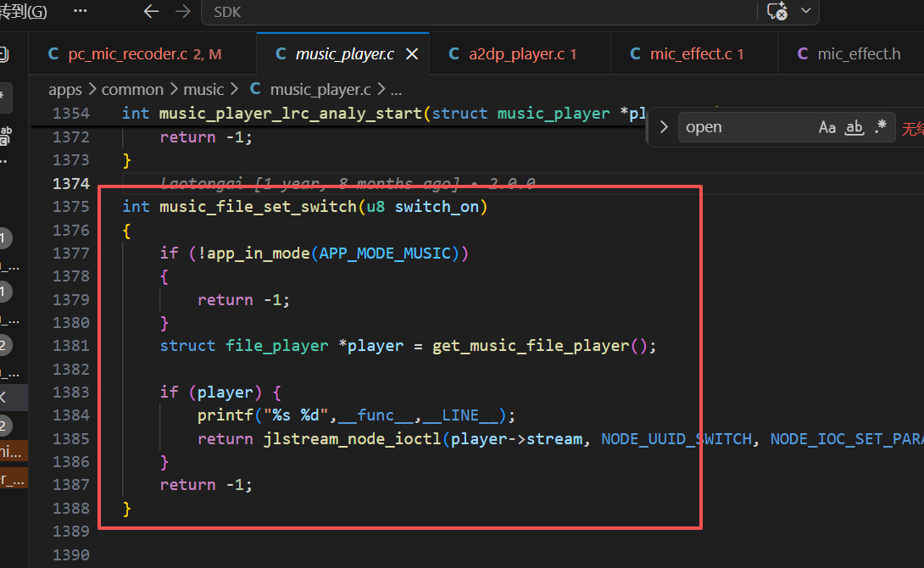924x568 pixels.
Task: Select the music_player.c tab title
Action: click(x=345, y=54)
